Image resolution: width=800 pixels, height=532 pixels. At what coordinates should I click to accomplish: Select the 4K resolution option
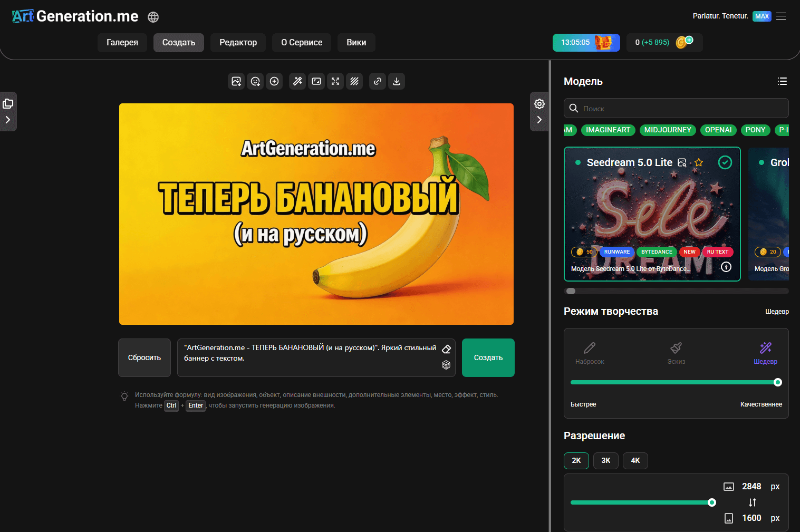pyautogui.click(x=635, y=460)
